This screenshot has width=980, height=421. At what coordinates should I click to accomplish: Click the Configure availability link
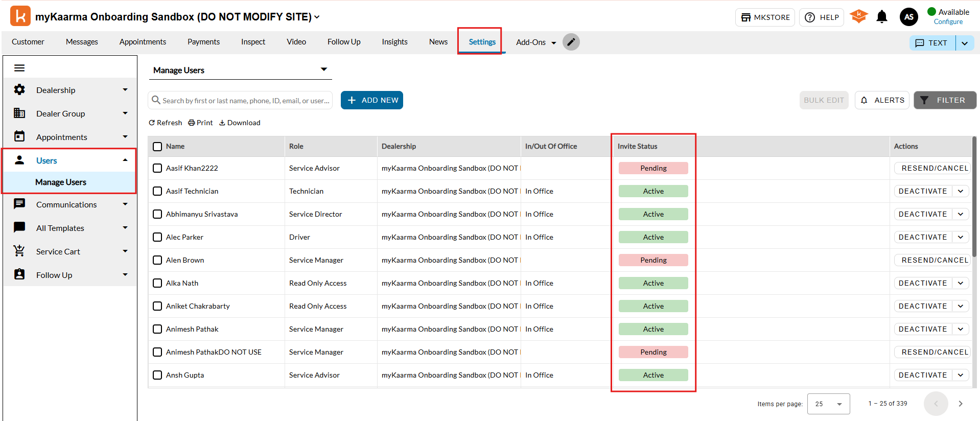click(x=948, y=22)
